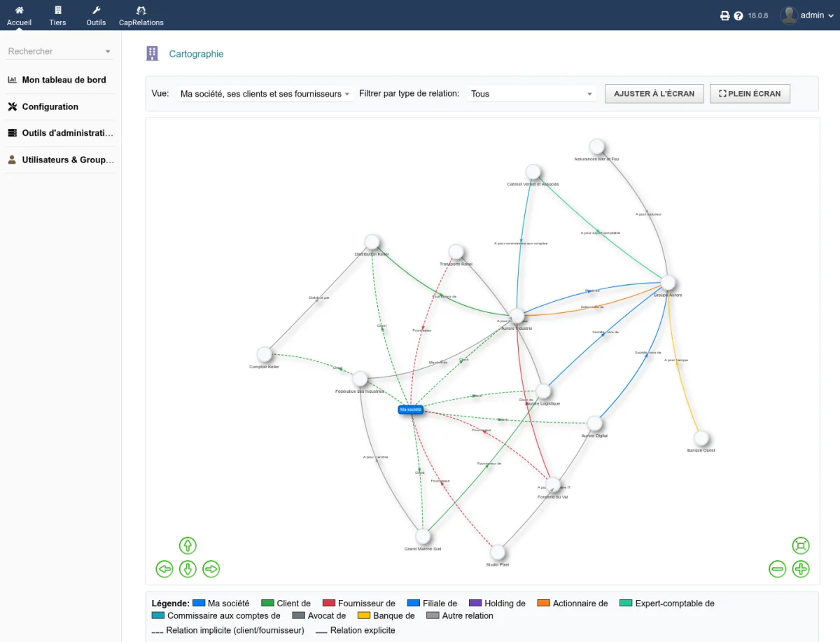The height and width of the screenshot is (642, 840).
Task: Zoom in with green plus icon
Action: click(801, 568)
